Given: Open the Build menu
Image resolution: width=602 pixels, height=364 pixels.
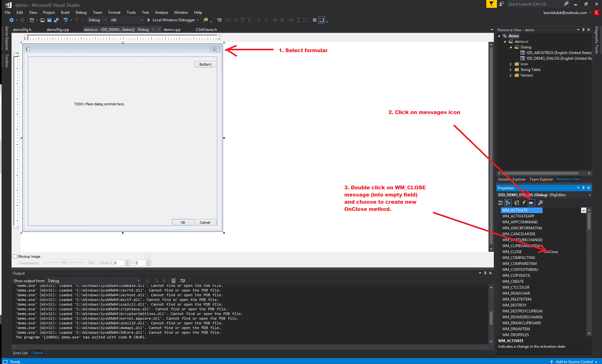Looking at the screenshot, I should (x=65, y=12).
